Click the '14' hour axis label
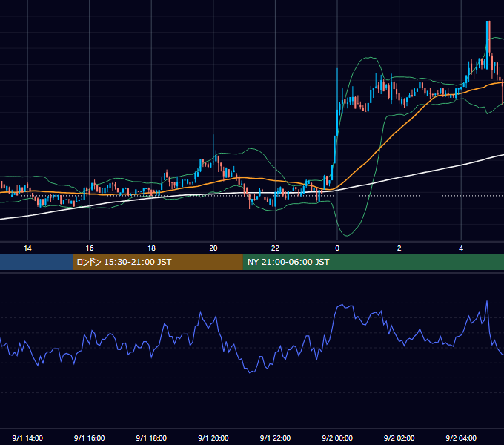The image size is (504, 445). point(27,248)
